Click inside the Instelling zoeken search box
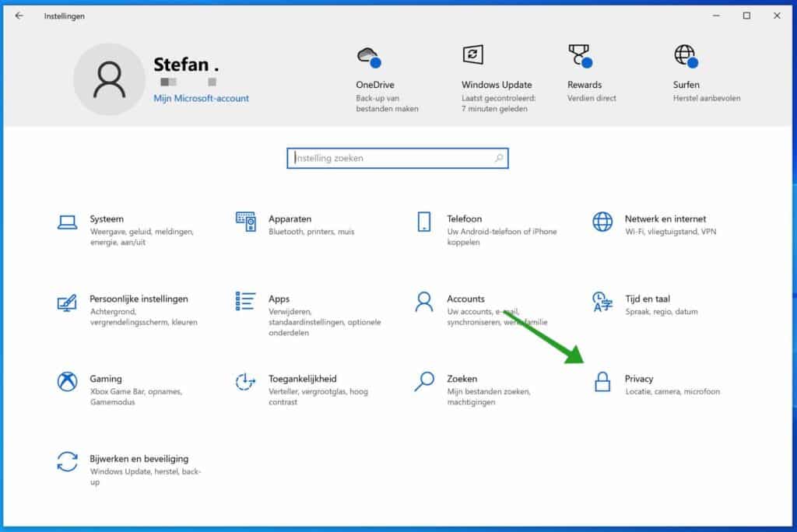The height and width of the screenshot is (532, 797). 397,158
